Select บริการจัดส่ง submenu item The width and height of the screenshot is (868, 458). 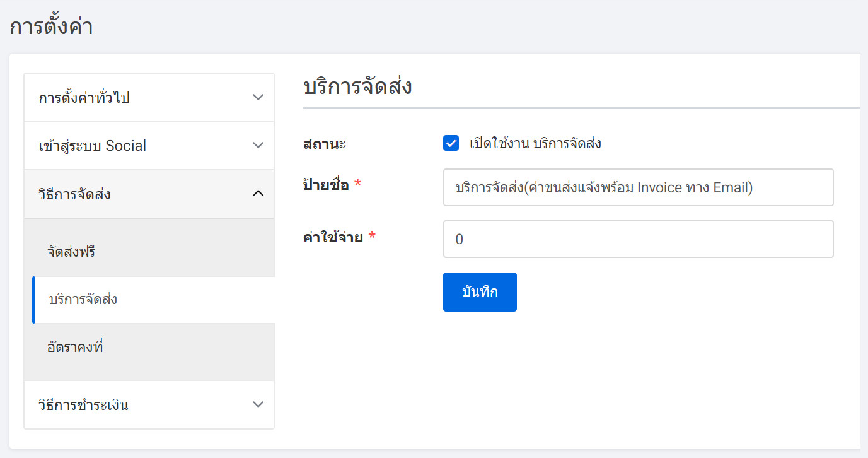point(154,300)
